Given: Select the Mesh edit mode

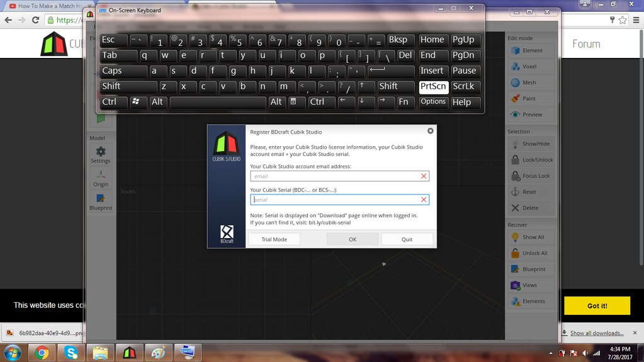Looking at the screenshot, I should [531, 82].
